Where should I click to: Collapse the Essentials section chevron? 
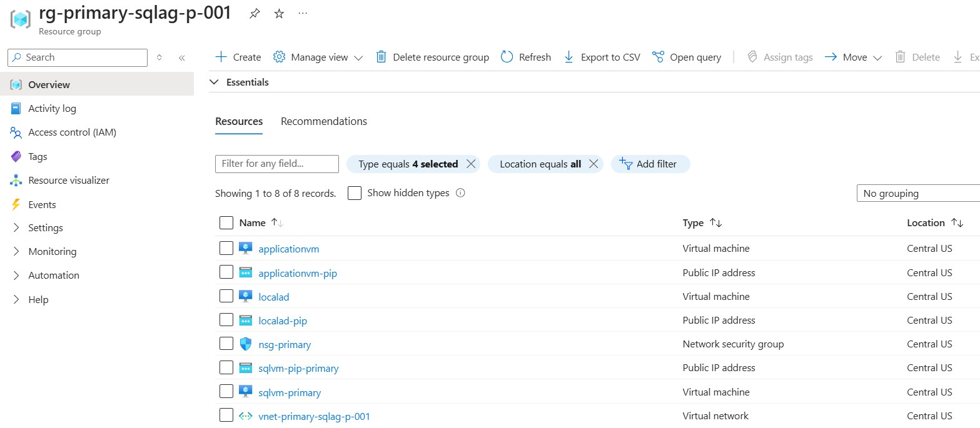coord(215,82)
